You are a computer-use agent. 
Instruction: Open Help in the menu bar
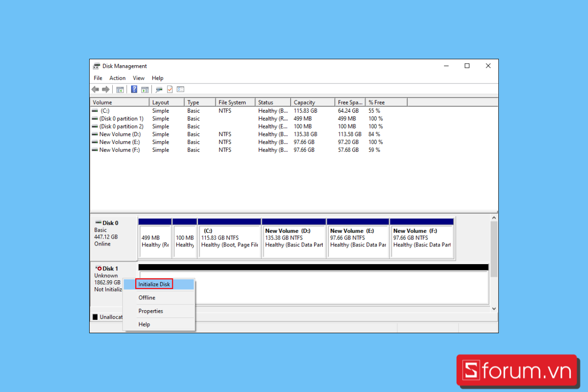[158, 78]
